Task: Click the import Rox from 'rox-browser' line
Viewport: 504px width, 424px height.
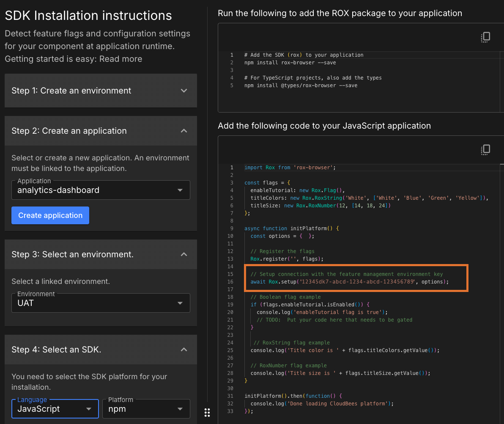Action: (290, 168)
